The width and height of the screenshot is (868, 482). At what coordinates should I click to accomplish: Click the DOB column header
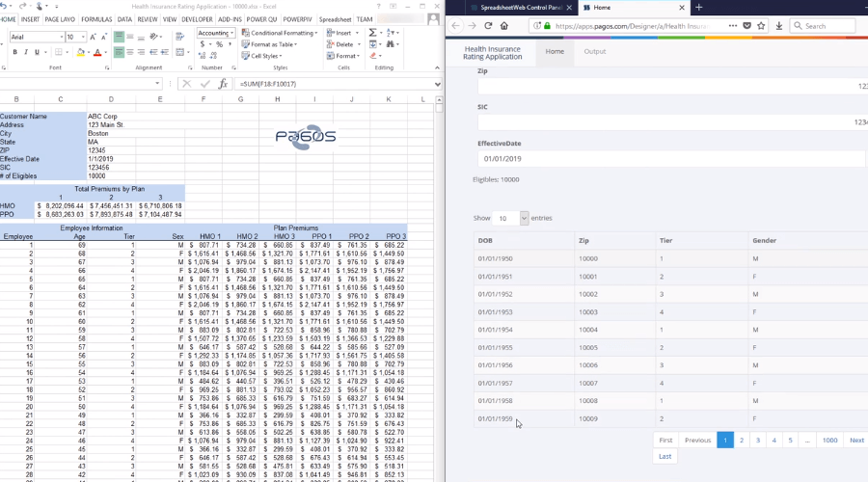(x=525, y=240)
